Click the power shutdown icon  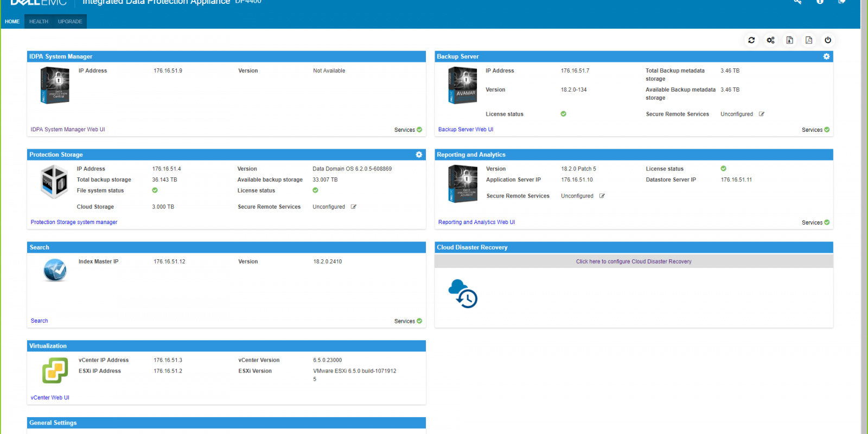click(x=828, y=40)
